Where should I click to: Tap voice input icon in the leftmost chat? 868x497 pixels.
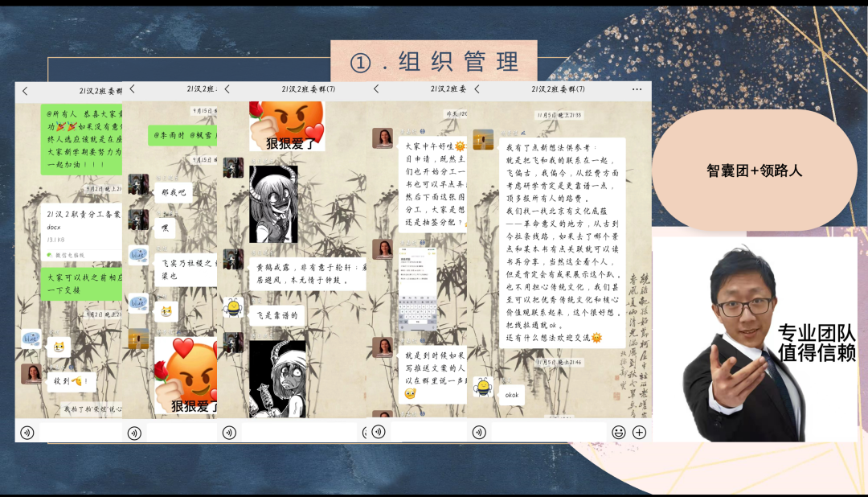click(x=27, y=432)
